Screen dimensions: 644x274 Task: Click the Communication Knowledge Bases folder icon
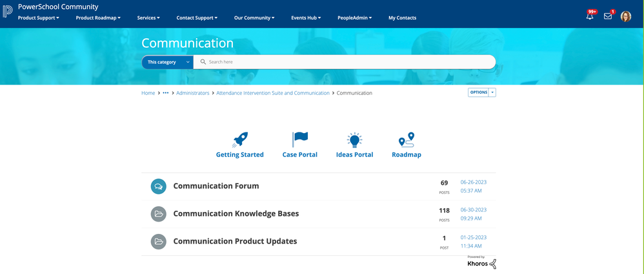(x=159, y=214)
